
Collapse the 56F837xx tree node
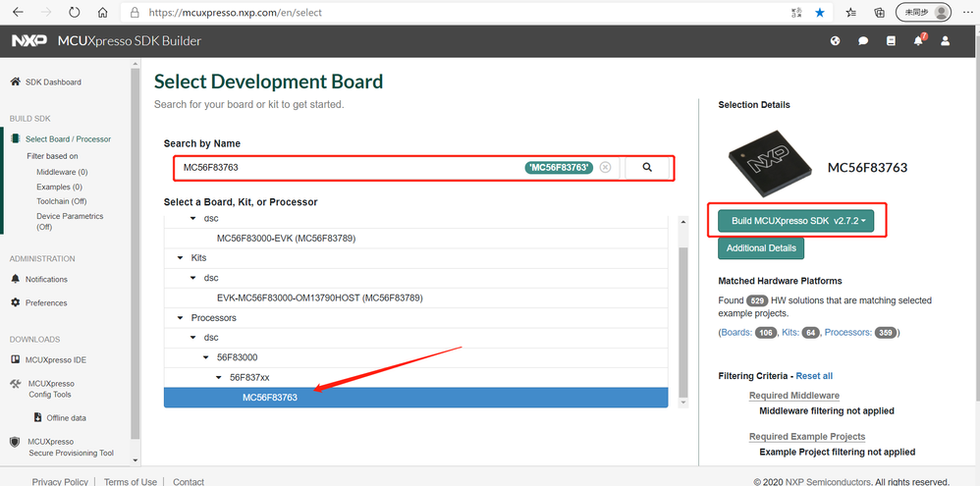click(218, 377)
